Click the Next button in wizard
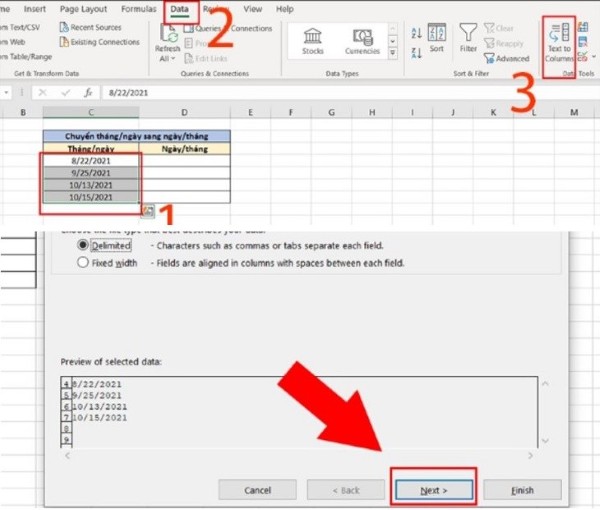This screenshot has width=600, height=510. (x=433, y=490)
